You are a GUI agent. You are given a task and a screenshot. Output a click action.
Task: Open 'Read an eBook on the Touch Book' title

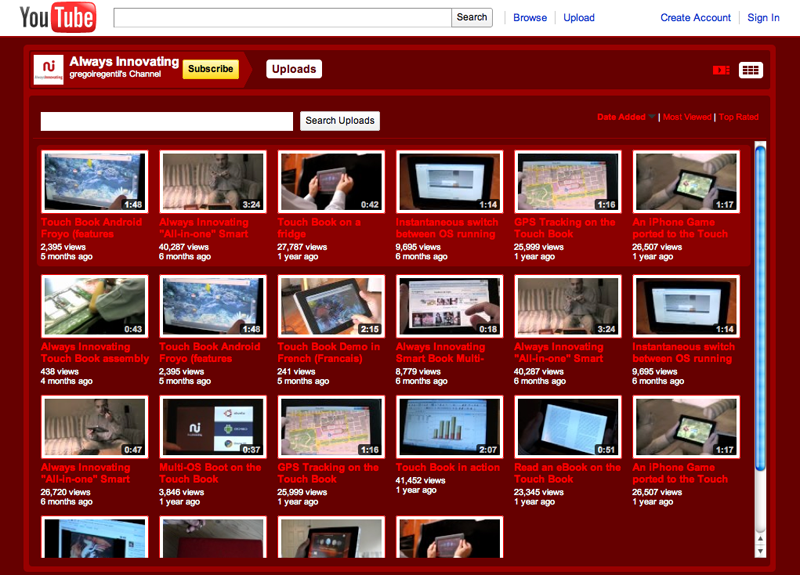tap(567, 473)
